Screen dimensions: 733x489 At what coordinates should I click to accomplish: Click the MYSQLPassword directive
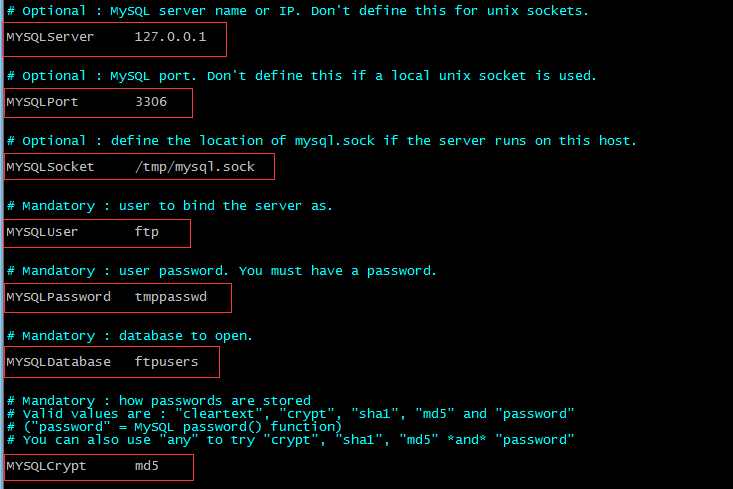point(58,297)
